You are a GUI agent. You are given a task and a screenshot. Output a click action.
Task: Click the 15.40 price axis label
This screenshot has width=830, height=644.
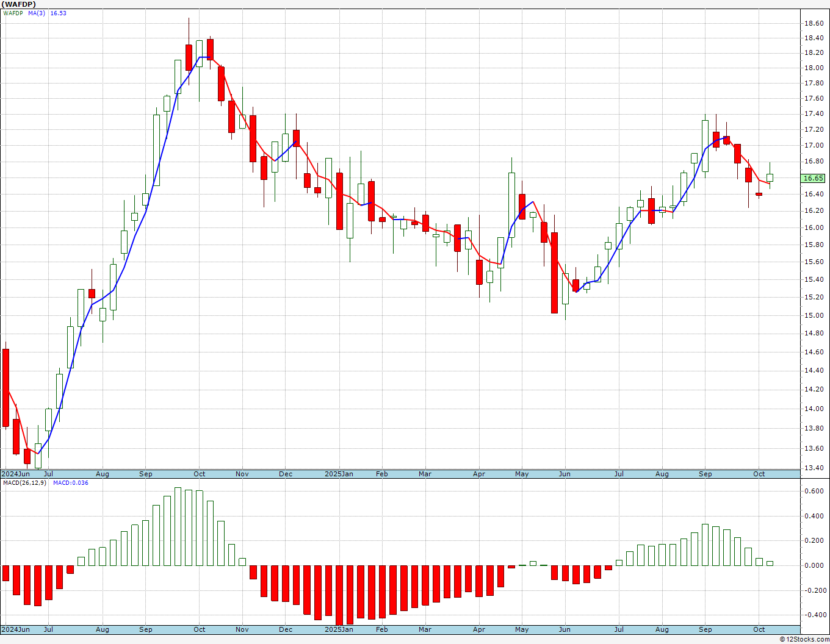[813, 279]
